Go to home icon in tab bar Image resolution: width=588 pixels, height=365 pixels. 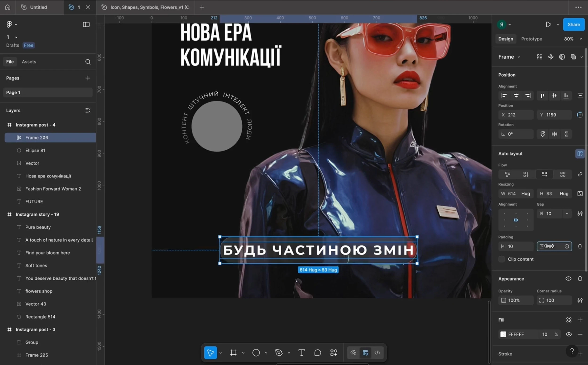(x=8, y=7)
